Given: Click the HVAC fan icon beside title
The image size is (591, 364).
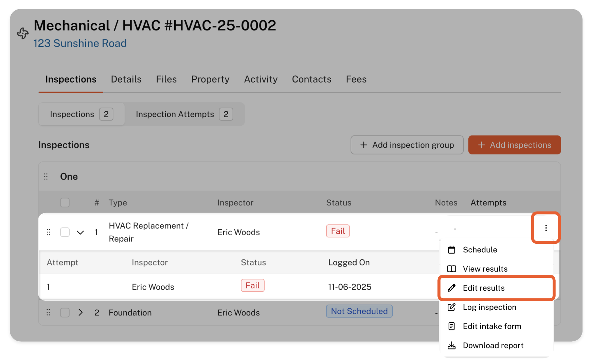Looking at the screenshot, I should point(23,33).
